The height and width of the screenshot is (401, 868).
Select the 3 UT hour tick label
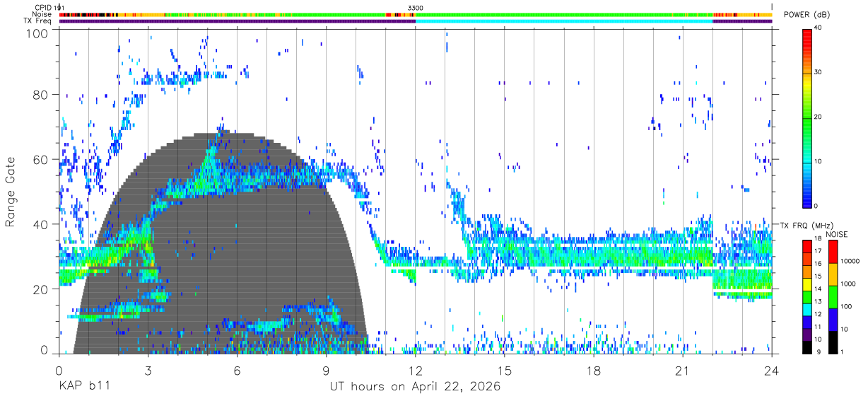pos(148,370)
